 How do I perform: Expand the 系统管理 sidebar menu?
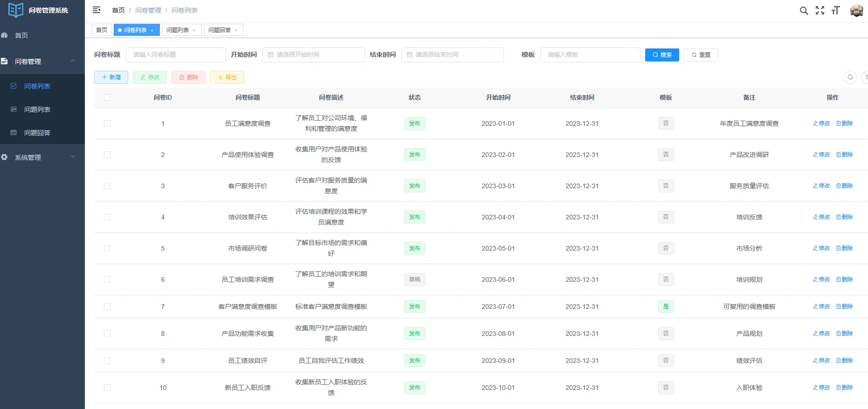click(42, 157)
